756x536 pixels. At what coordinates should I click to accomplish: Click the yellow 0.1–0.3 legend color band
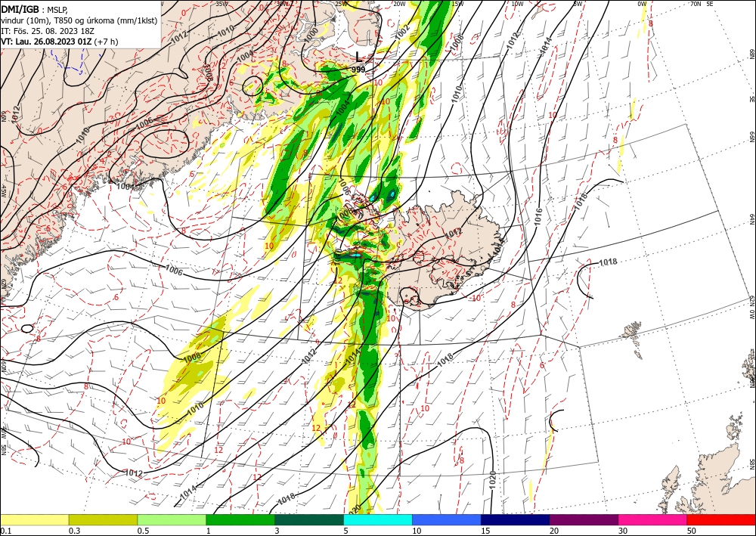(x=34, y=519)
